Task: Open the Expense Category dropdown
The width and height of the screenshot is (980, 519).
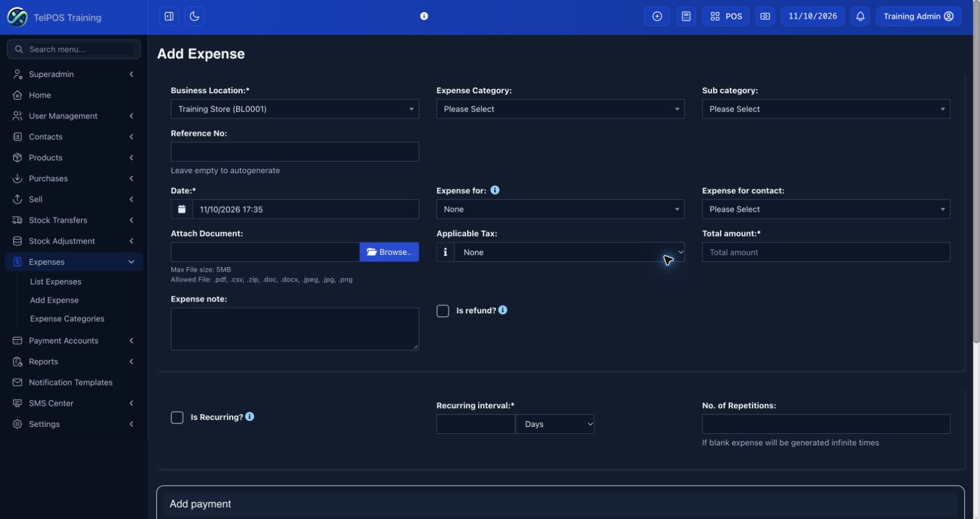Action: coord(561,109)
